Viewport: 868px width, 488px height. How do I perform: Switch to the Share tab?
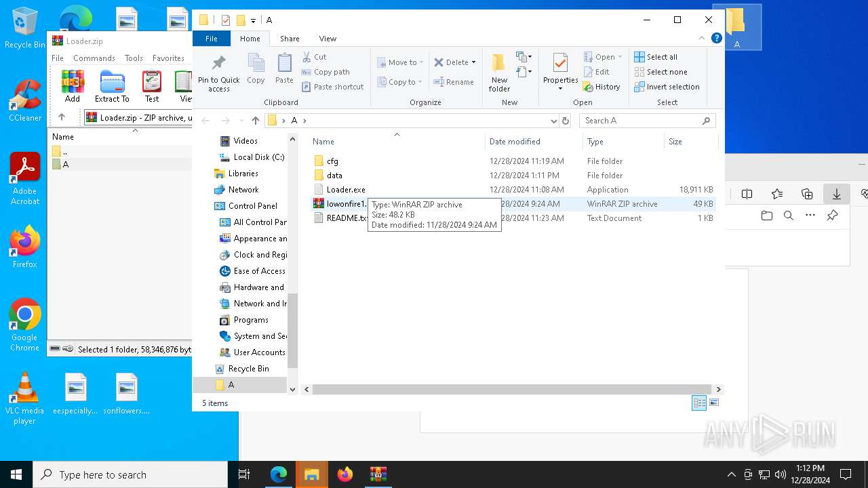(x=290, y=39)
